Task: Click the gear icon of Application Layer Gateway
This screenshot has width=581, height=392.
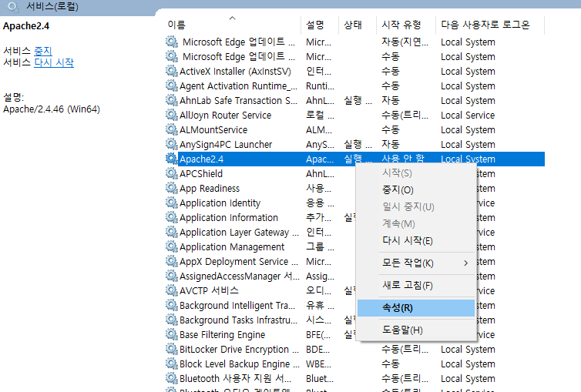Action: (172, 232)
